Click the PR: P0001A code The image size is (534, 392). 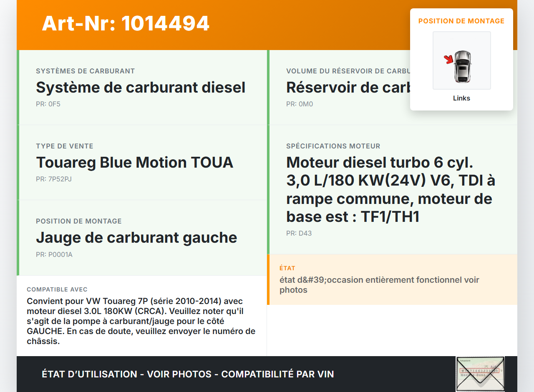point(54,254)
